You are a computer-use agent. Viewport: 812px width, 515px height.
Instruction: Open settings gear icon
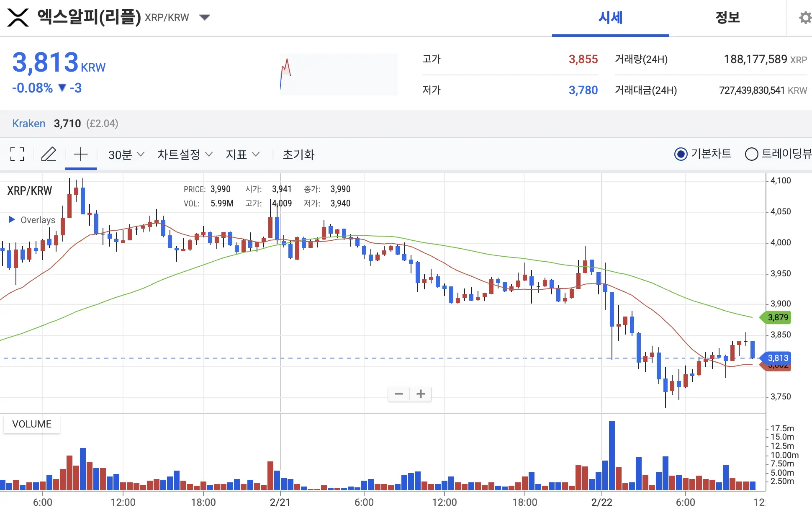[x=804, y=18]
